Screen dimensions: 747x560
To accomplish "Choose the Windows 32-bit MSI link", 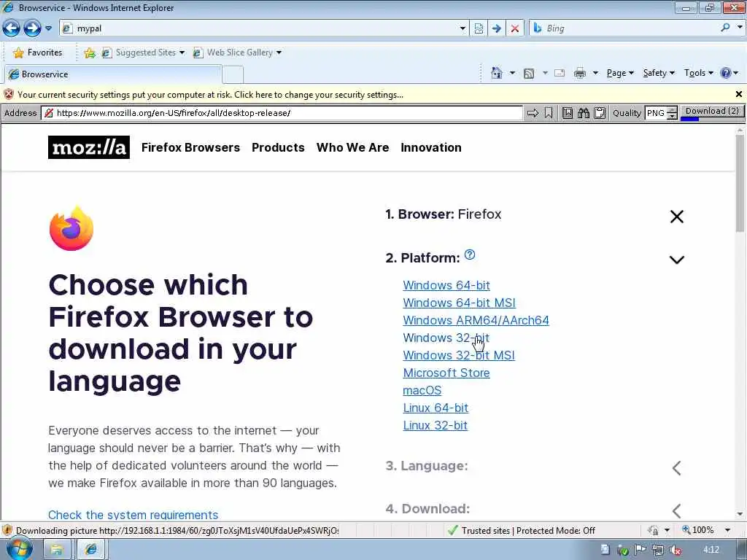I will (459, 355).
